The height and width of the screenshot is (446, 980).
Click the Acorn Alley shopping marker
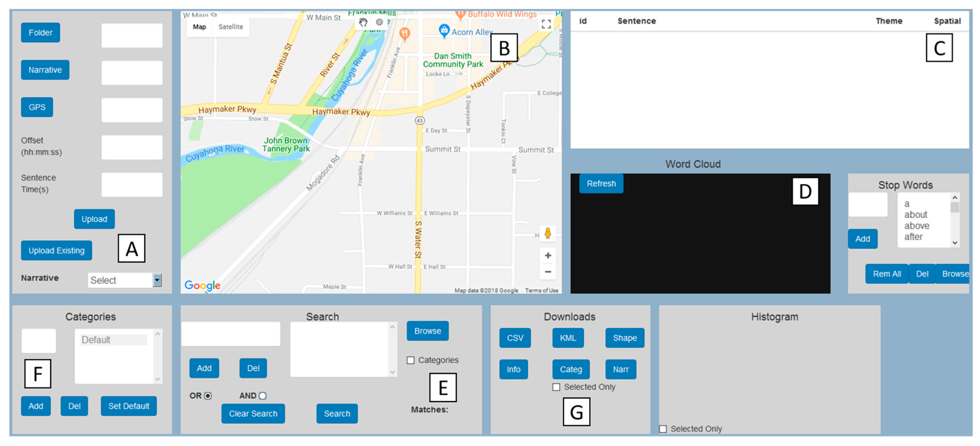coord(444,30)
